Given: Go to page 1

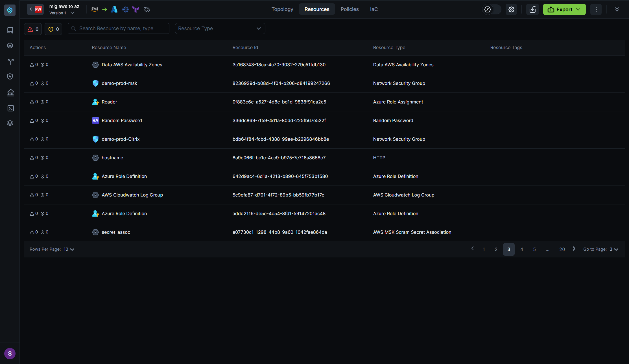Looking at the screenshot, I should click(484, 249).
